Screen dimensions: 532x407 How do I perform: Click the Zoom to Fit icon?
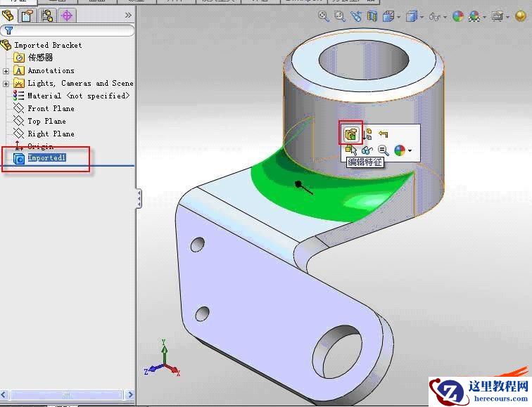pyautogui.click(x=324, y=16)
